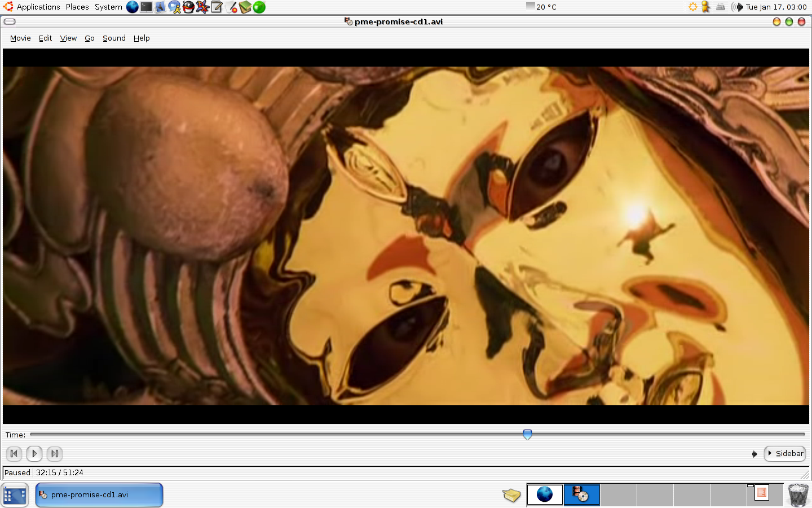Click the panel volume control icon
The height and width of the screenshot is (508, 812).
[738, 7]
